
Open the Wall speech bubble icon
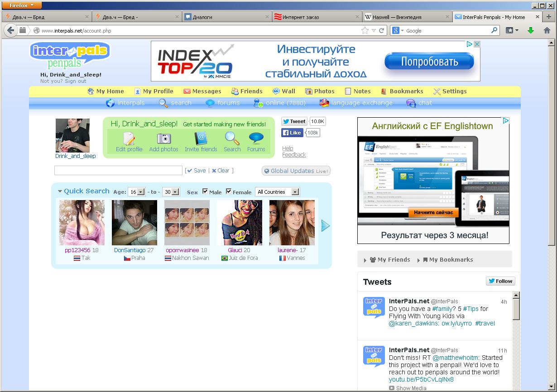coord(276,91)
